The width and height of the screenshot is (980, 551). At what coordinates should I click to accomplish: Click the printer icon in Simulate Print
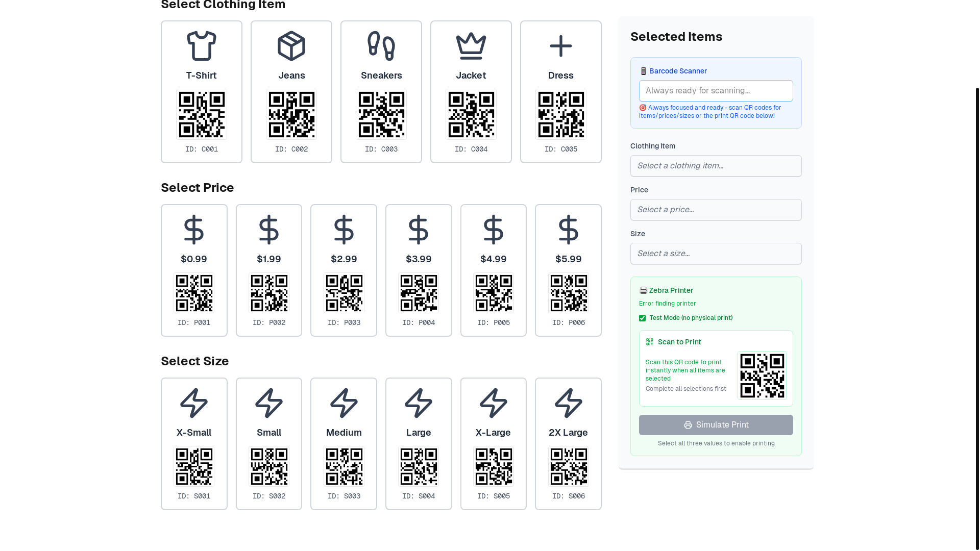688,425
